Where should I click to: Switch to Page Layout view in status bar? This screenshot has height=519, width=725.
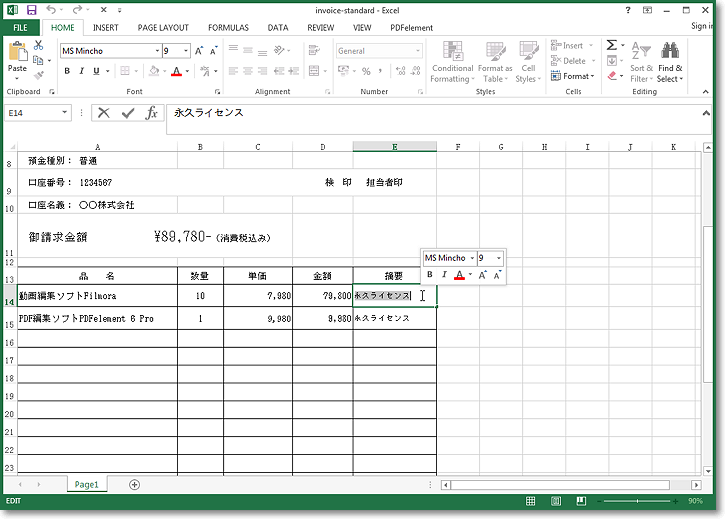[556, 501]
